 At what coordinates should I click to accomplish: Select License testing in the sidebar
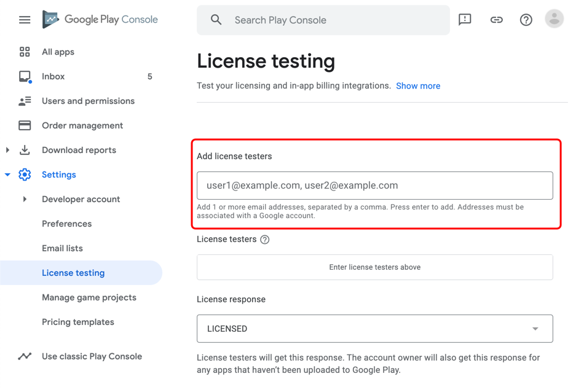tap(73, 272)
